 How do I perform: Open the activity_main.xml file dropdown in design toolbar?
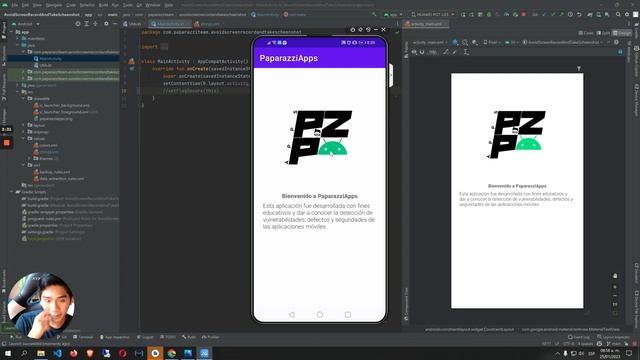tap(430, 42)
